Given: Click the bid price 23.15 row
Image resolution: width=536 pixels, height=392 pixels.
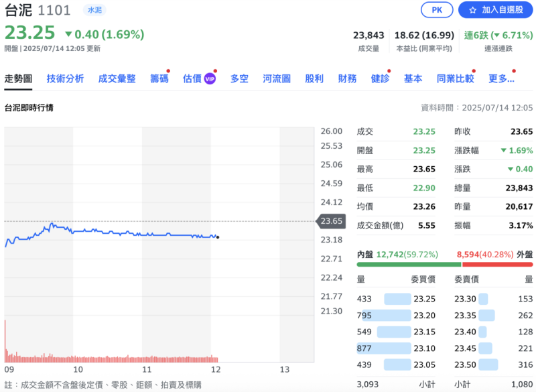Looking at the screenshot, I should click(x=396, y=332).
